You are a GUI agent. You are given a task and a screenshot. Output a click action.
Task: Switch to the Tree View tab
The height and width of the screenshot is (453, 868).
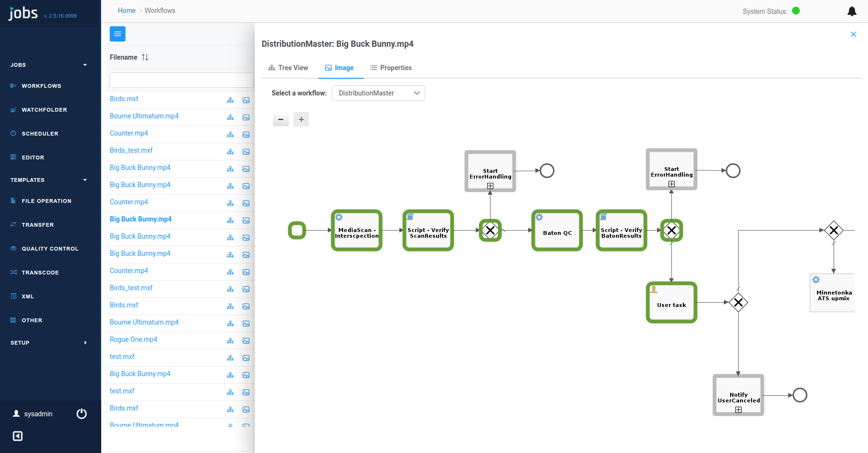point(288,68)
